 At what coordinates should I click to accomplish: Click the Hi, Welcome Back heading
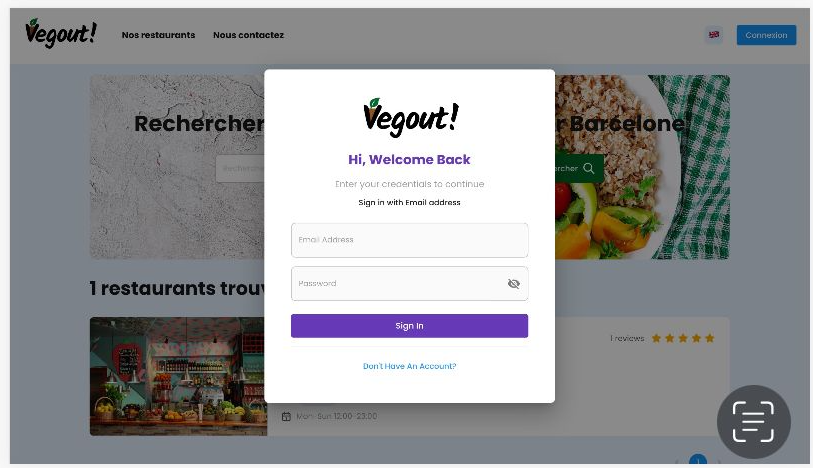coord(409,159)
